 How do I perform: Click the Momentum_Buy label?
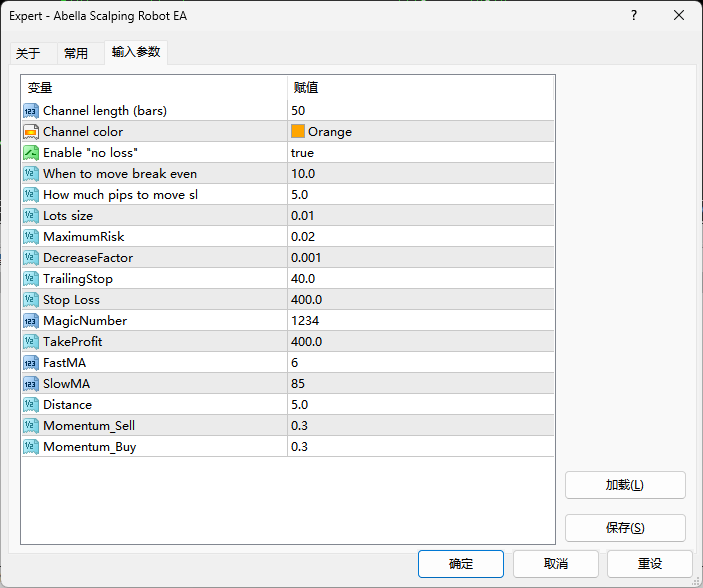89,447
